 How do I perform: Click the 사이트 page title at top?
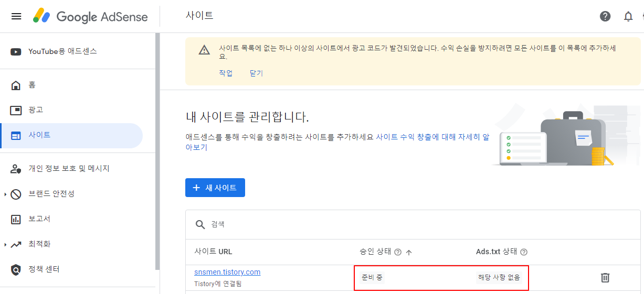[199, 16]
